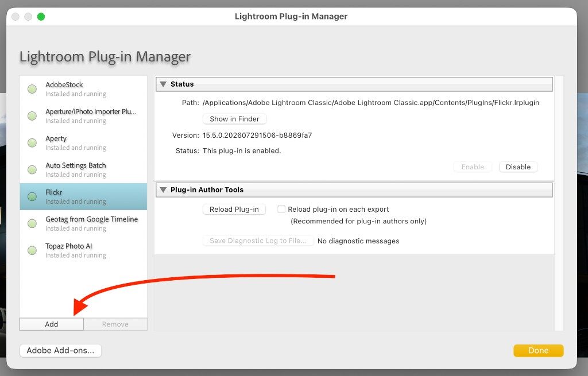Click the Remove plug-in button
588x376 pixels.
(115, 324)
